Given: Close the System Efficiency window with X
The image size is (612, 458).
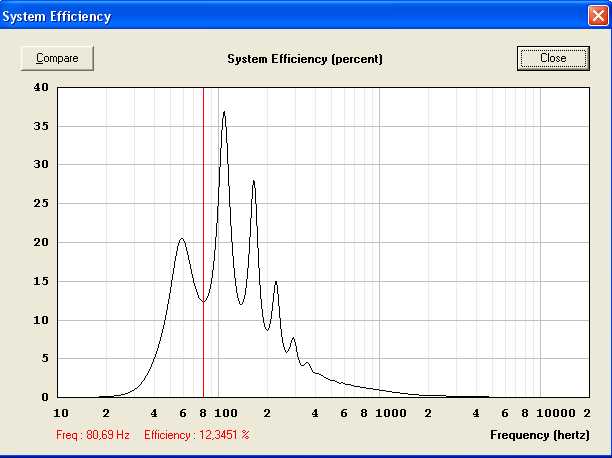Looking at the screenshot, I should coord(598,16).
